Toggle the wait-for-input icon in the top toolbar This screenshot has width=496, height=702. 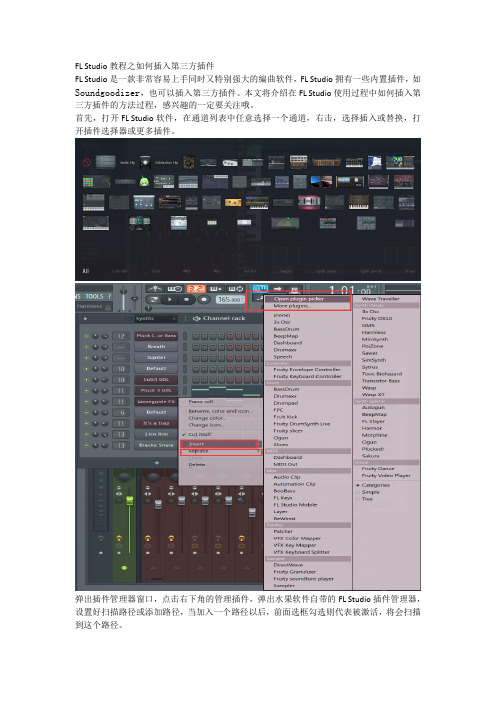(175, 289)
